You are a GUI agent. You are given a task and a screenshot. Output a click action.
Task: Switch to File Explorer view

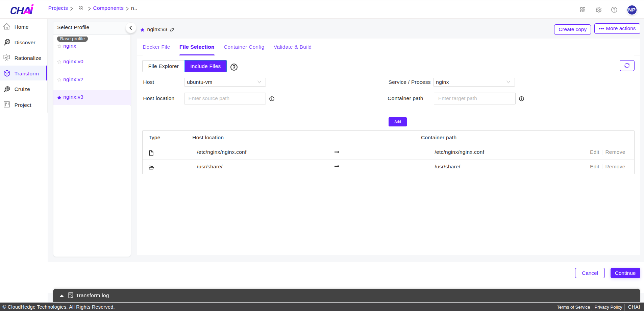164,66
